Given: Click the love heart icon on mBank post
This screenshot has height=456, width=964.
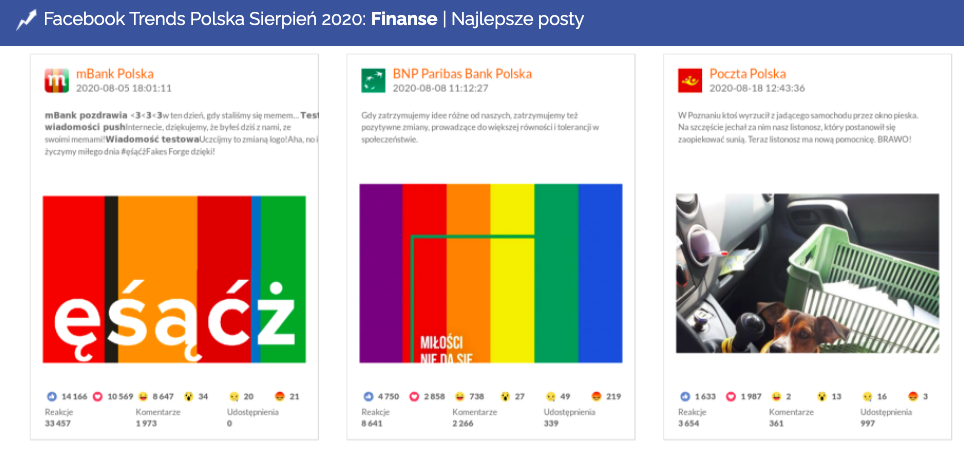Looking at the screenshot, I should point(98,397).
